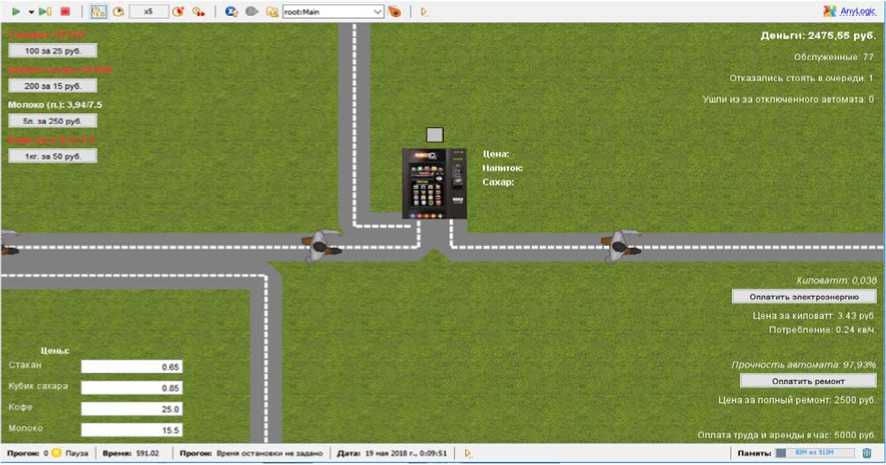Stop the simulation with the red square
The width and height of the screenshot is (886, 465).
click(66, 11)
